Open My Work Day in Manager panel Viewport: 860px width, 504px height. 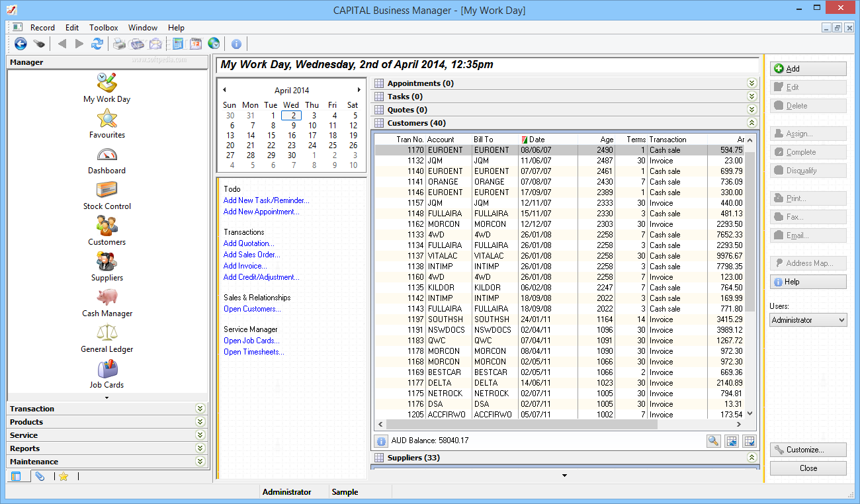[107, 88]
